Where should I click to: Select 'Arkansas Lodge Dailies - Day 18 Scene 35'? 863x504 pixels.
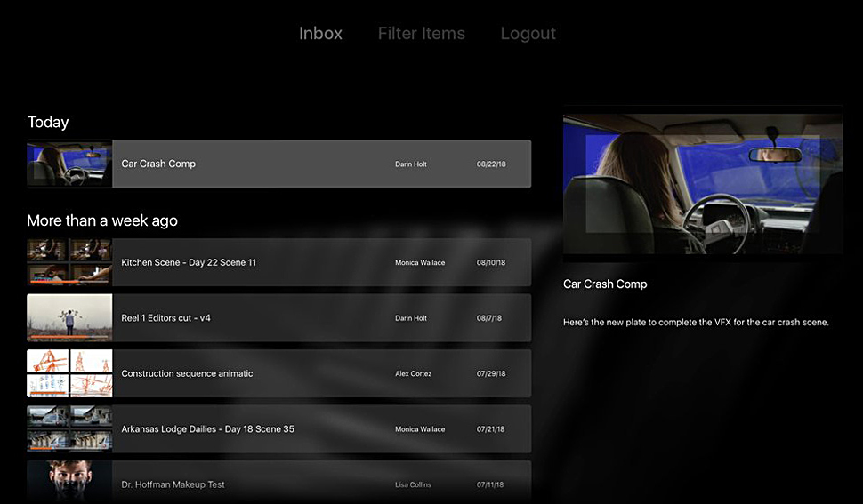pos(207,429)
